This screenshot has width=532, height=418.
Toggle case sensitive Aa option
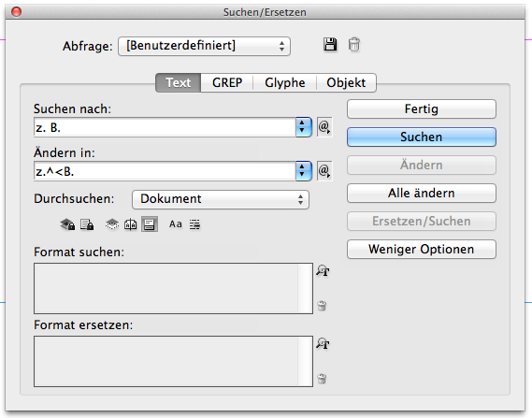pos(176,224)
